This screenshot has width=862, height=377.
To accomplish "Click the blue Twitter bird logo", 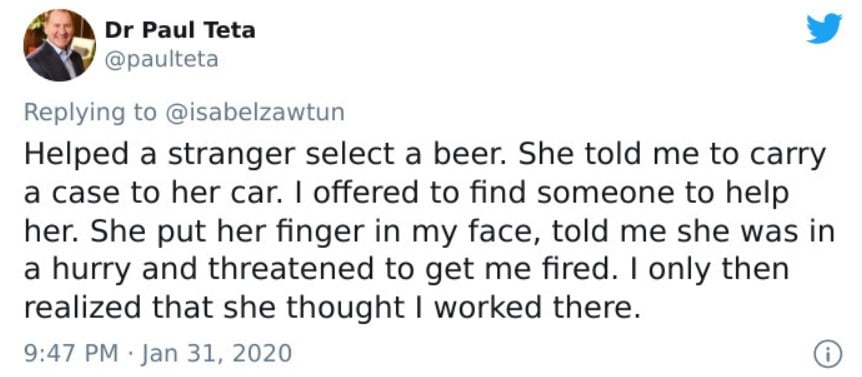I will (824, 29).
